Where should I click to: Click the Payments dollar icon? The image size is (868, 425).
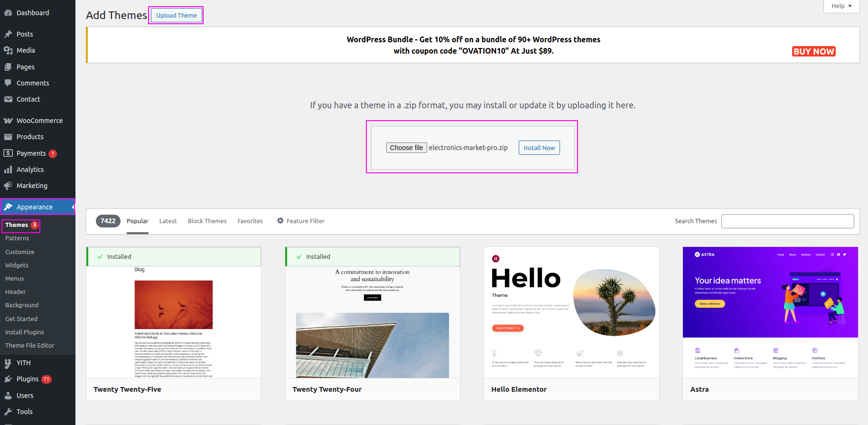pos(8,153)
